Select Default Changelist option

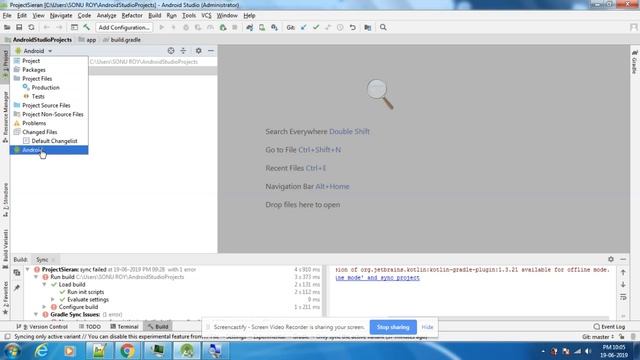click(x=49, y=141)
